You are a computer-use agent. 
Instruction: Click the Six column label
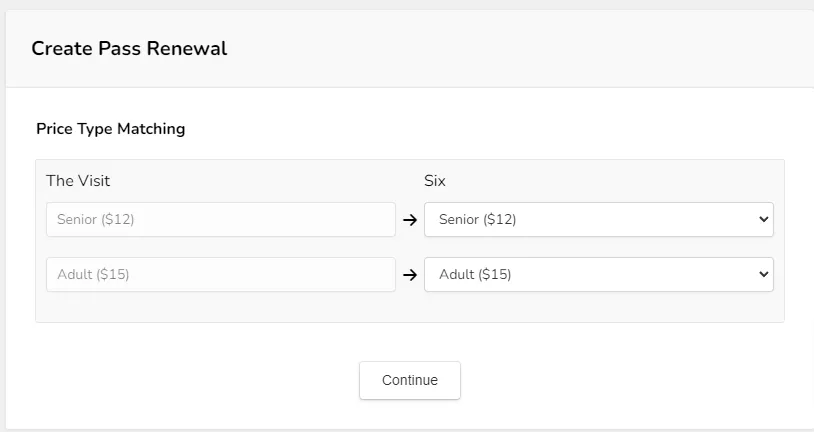coord(435,181)
